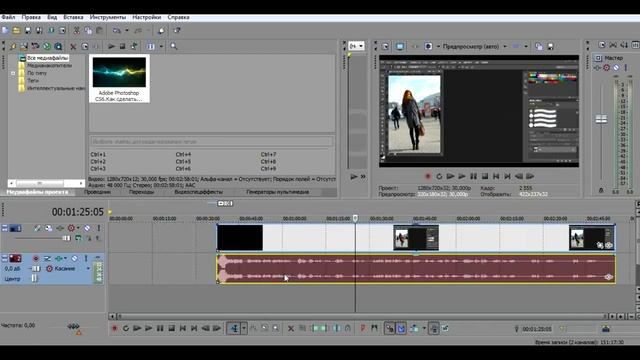Mute the Master bus

616,67
